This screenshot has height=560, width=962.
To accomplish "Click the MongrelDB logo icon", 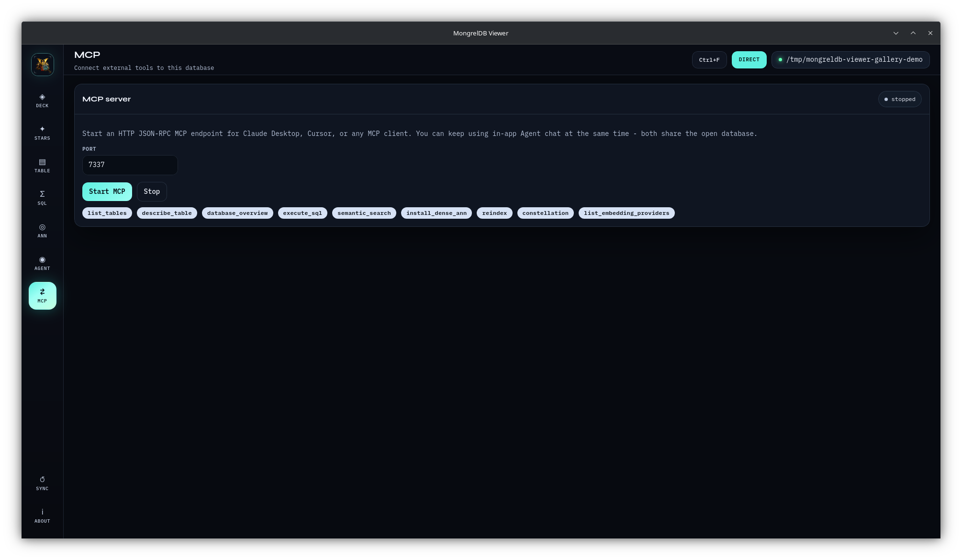I will tap(43, 65).
